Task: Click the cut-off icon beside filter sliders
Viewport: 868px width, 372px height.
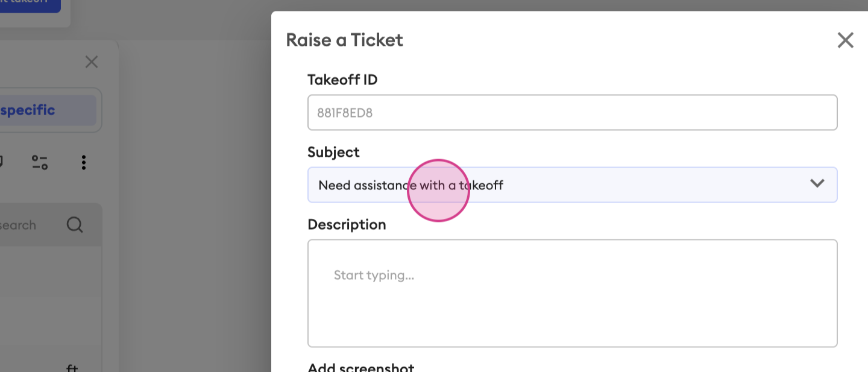Action: click(x=2, y=162)
